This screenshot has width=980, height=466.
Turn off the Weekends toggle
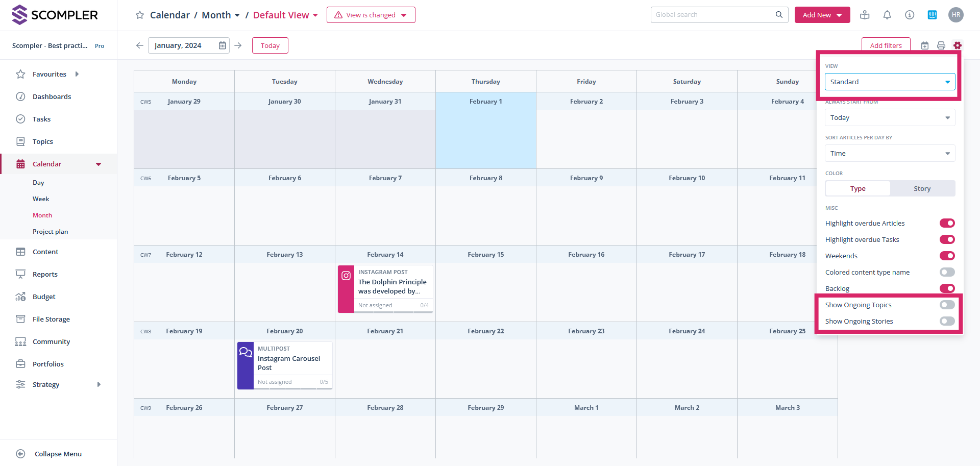pyautogui.click(x=947, y=256)
